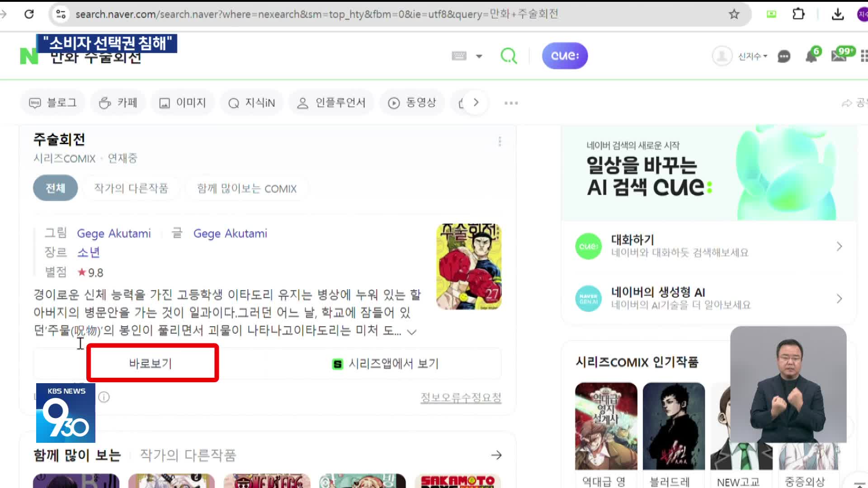Open the 주술회전 volume 27 cover thumbnail
Screen dimensions: 868x488
(x=469, y=267)
